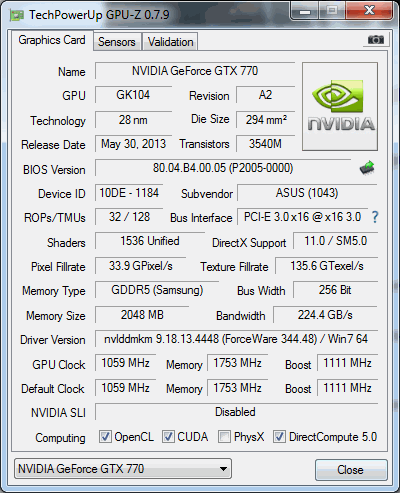Click the Release Date label

53,145
